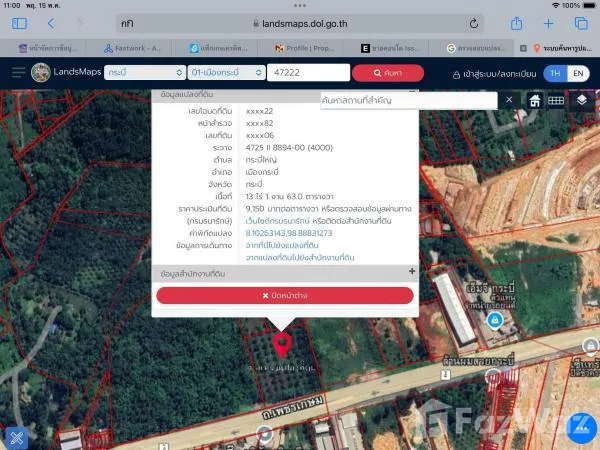Open the map layers stack icon
The width and height of the screenshot is (600, 450).
coord(580,100)
